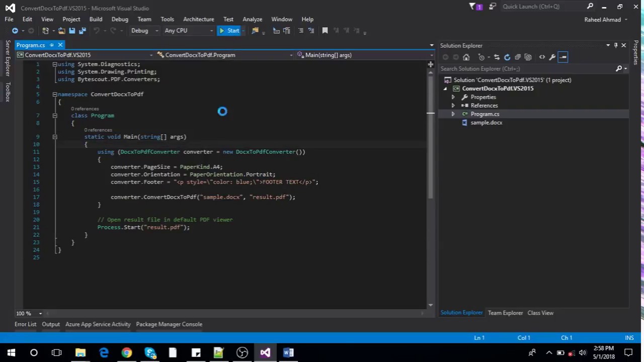Screen dimensions: 644x362
Task: Switch to the Class View tab
Action: click(x=540, y=313)
